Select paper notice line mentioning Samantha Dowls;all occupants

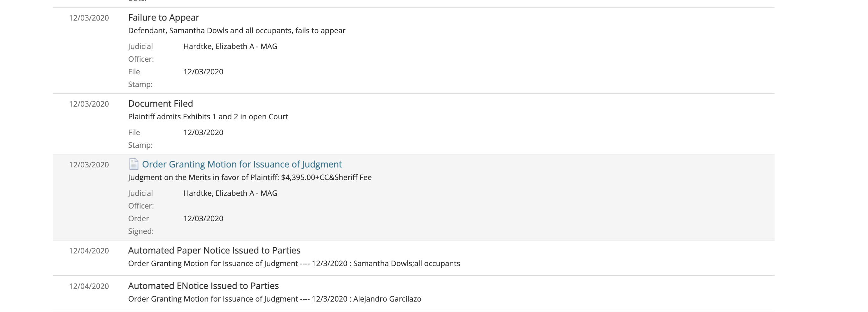[x=294, y=264]
